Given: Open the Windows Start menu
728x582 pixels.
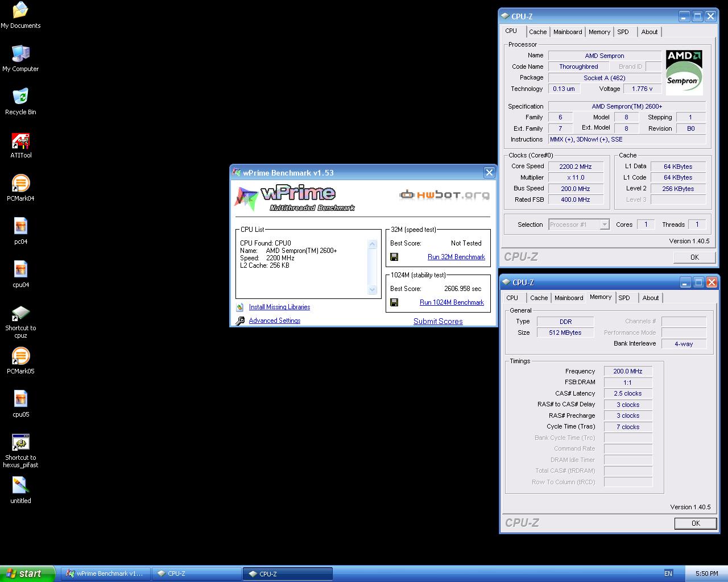Looking at the screenshot, I should click(x=28, y=573).
